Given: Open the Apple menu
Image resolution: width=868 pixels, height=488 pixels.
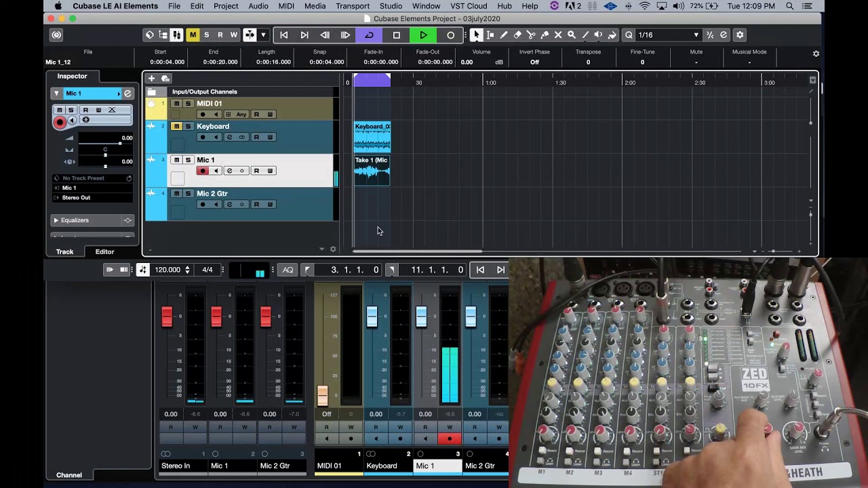Looking at the screenshot, I should (x=58, y=6).
